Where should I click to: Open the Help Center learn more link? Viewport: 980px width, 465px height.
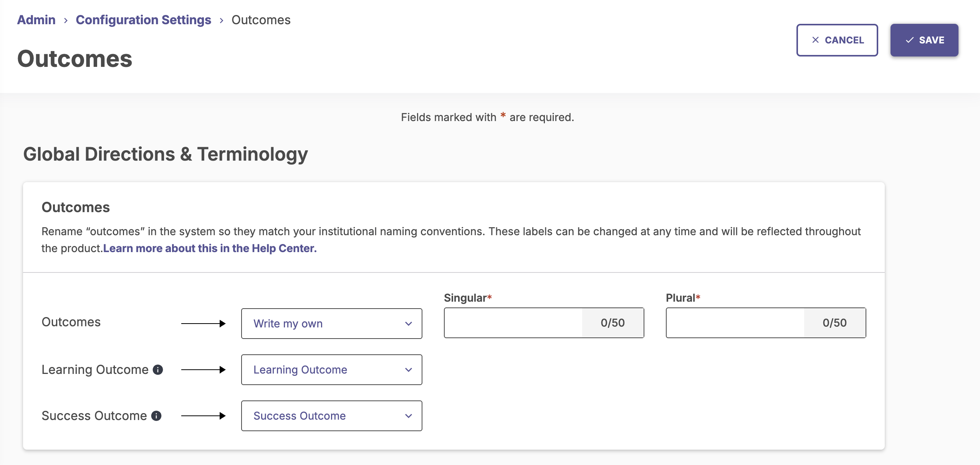coord(210,248)
